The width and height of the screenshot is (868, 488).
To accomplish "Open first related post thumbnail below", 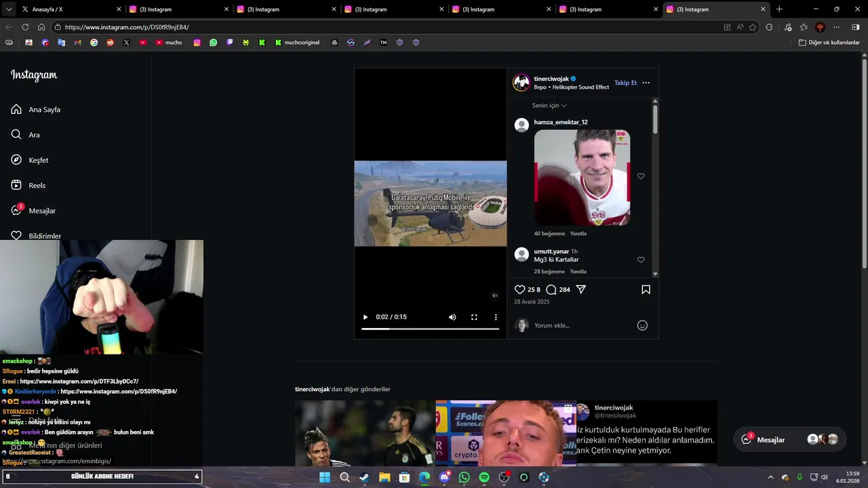I will coord(365,432).
